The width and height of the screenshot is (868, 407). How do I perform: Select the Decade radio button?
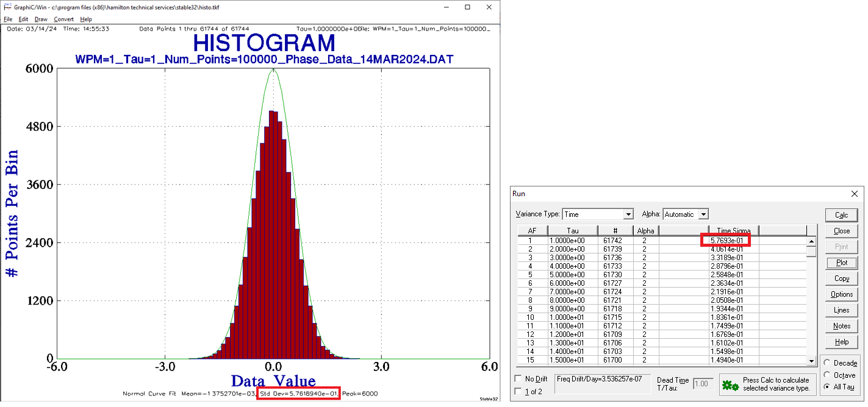tap(827, 363)
